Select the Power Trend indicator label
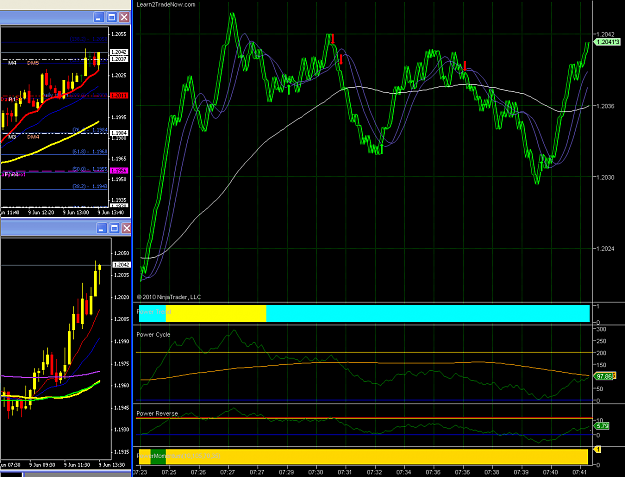The height and width of the screenshot is (477, 625). tap(154, 312)
